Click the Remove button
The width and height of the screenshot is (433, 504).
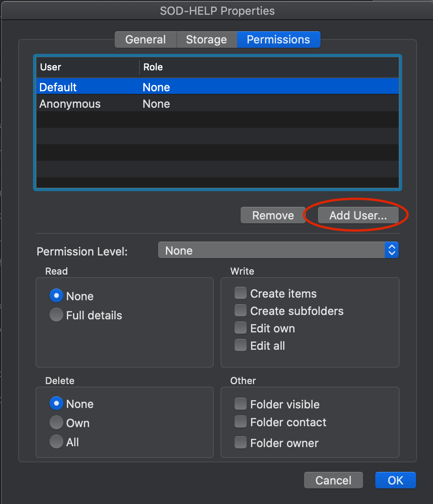click(273, 216)
